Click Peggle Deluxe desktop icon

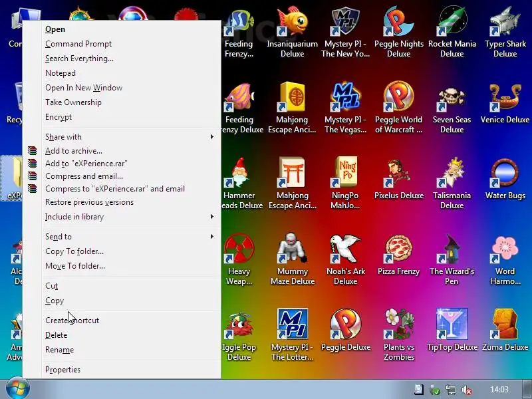pyautogui.click(x=345, y=325)
